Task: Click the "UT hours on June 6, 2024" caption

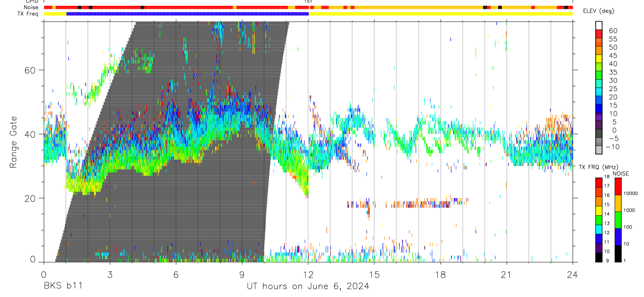Action: tap(308, 286)
